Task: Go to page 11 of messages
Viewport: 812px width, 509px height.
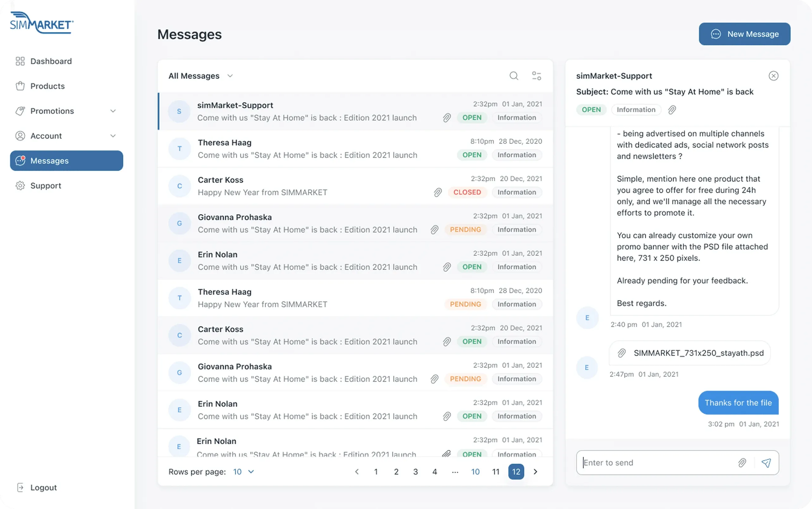Action: coord(495,472)
